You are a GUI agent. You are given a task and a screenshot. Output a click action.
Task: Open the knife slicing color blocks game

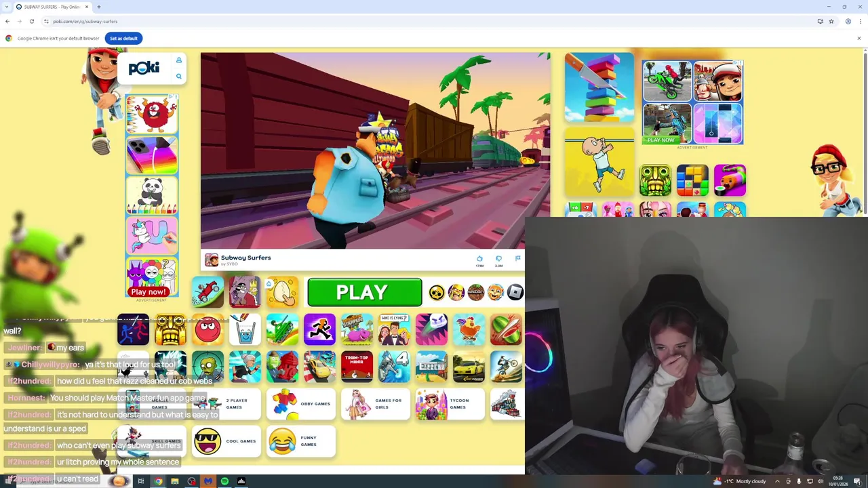pos(599,88)
